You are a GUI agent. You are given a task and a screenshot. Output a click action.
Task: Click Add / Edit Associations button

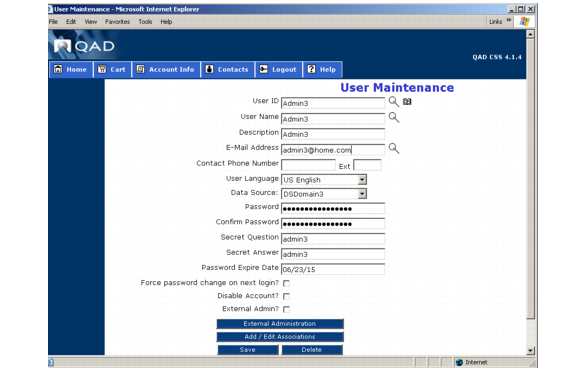[280, 337]
